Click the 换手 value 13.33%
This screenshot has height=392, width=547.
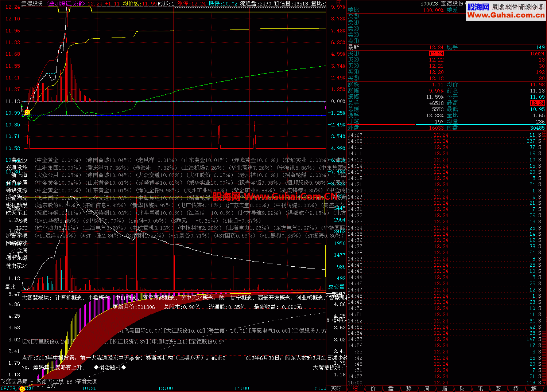[x=435, y=115]
